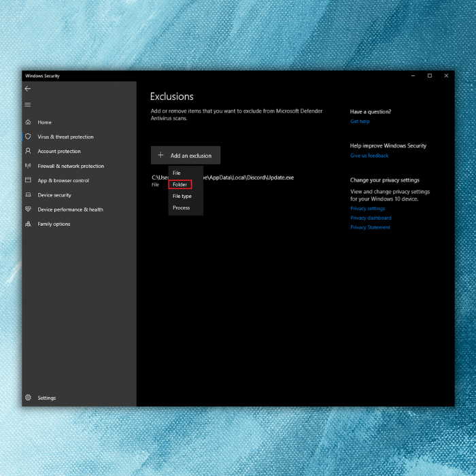Click the Account protection person icon
Viewport: 476px width, 476px height.
[28, 151]
